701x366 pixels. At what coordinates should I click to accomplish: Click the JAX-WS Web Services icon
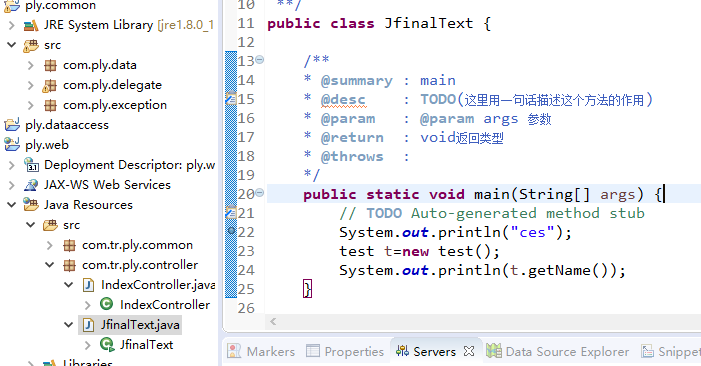(31, 185)
